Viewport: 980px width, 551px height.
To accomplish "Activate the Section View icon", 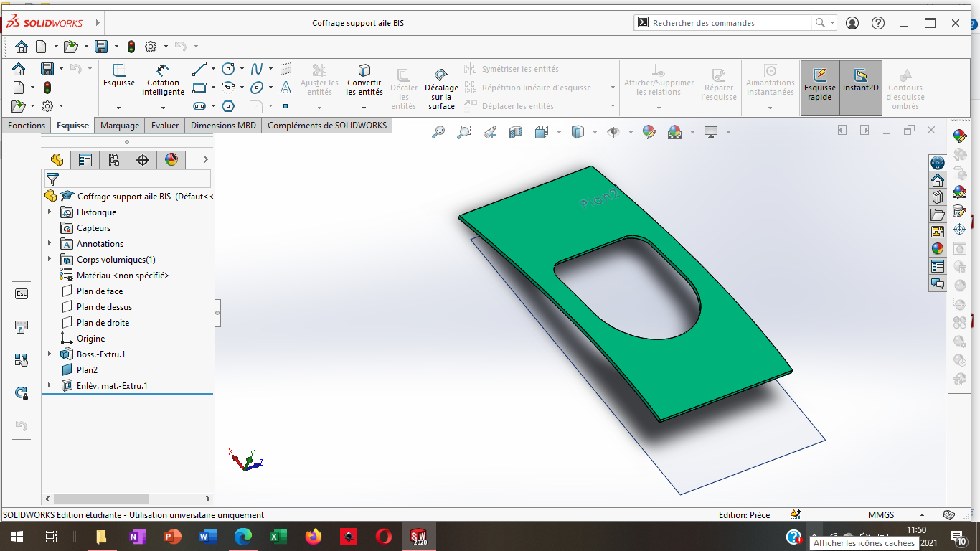I will point(516,132).
